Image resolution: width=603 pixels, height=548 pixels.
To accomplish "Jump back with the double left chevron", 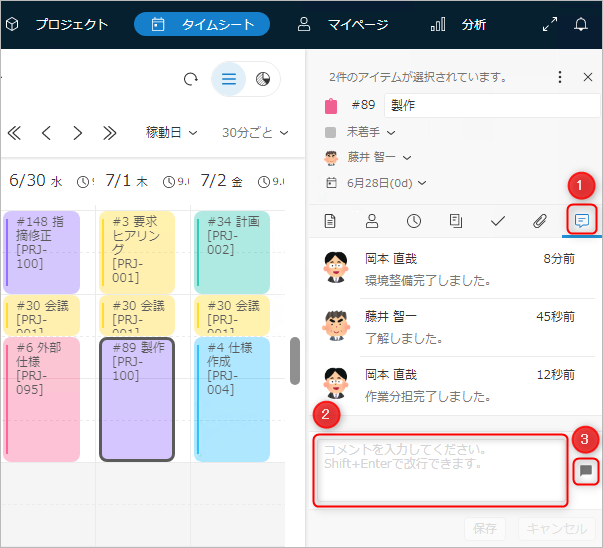I will click(x=14, y=132).
